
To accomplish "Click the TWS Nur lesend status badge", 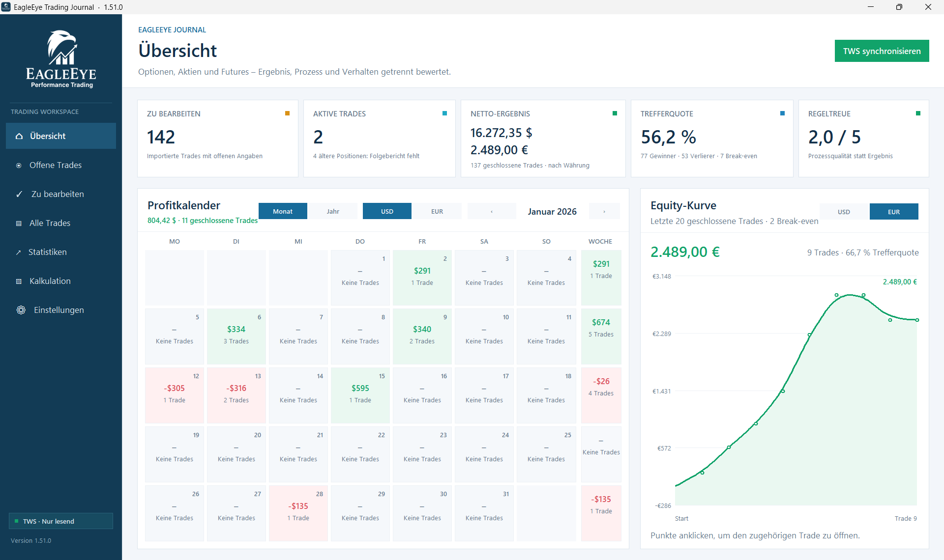I will (x=61, y=521).
